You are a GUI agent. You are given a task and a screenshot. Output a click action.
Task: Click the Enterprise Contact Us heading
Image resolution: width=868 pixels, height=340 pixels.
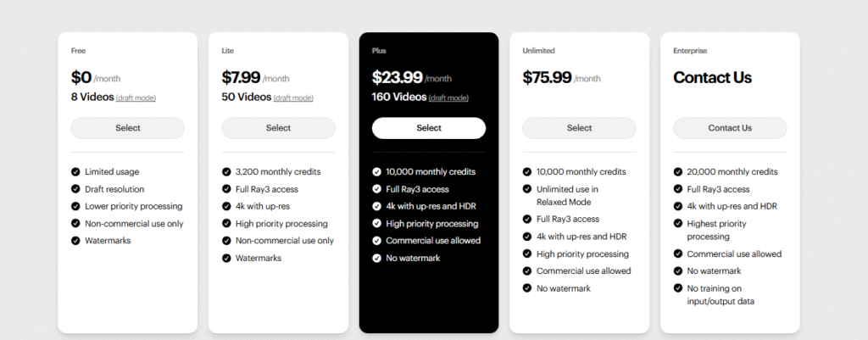(712, 77)
